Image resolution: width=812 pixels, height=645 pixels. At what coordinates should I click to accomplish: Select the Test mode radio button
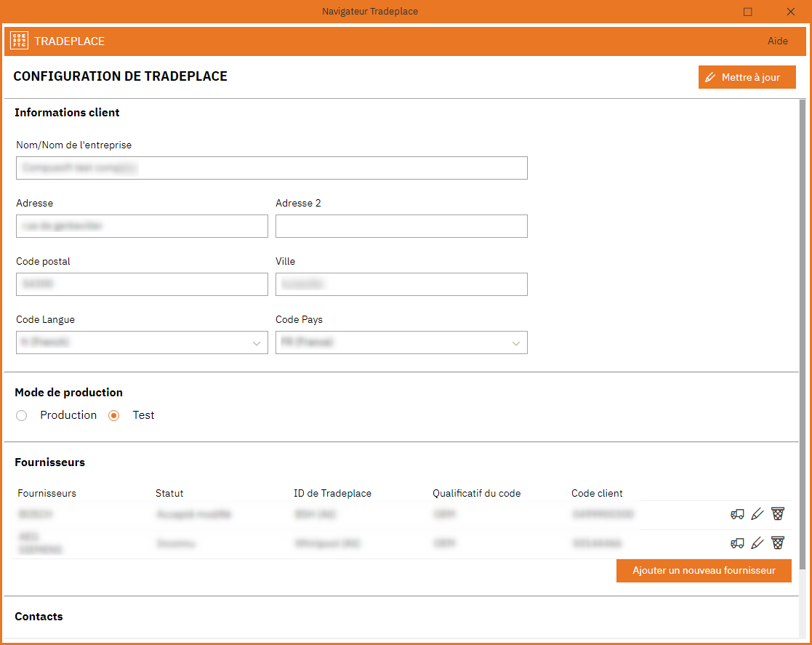click(x=113, y=415)
